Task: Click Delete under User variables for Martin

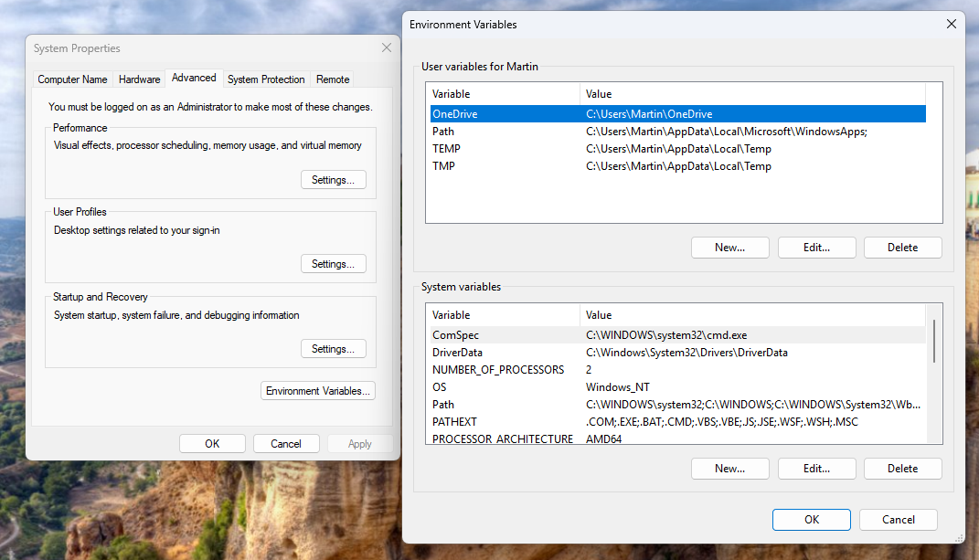Action: [903, 248]
